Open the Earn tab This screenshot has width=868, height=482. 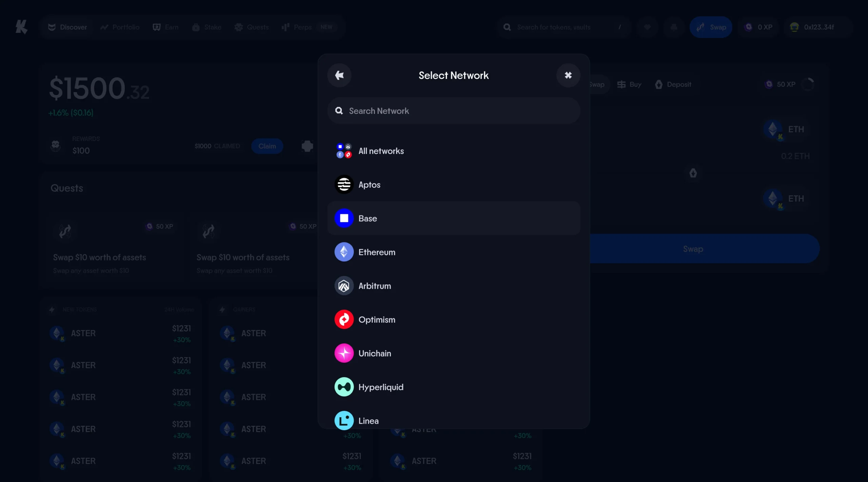pyautogui.click(x=165, y=27)
